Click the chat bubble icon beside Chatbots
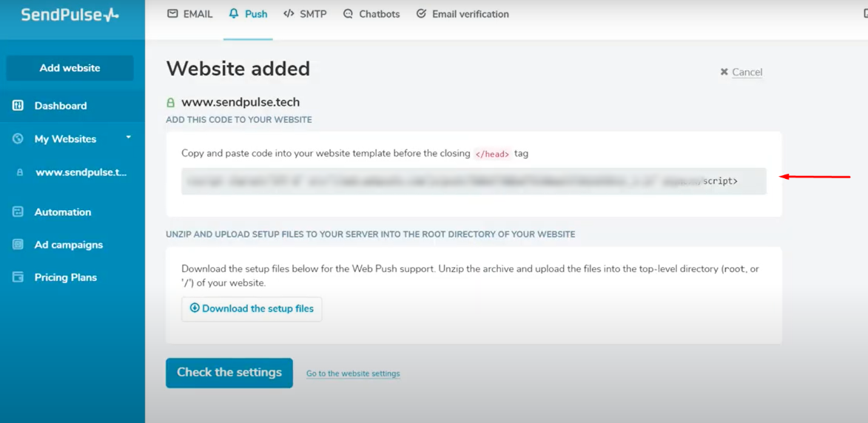 348,14
